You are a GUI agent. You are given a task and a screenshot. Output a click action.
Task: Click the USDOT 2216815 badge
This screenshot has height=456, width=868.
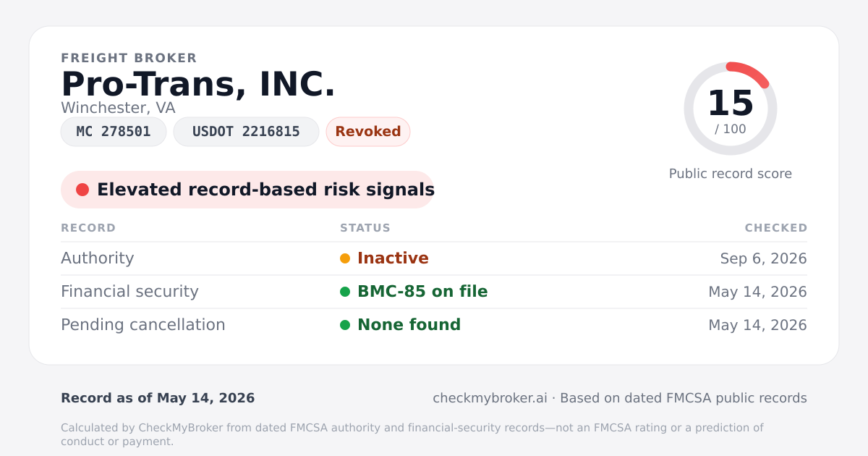tap(246, 132)
